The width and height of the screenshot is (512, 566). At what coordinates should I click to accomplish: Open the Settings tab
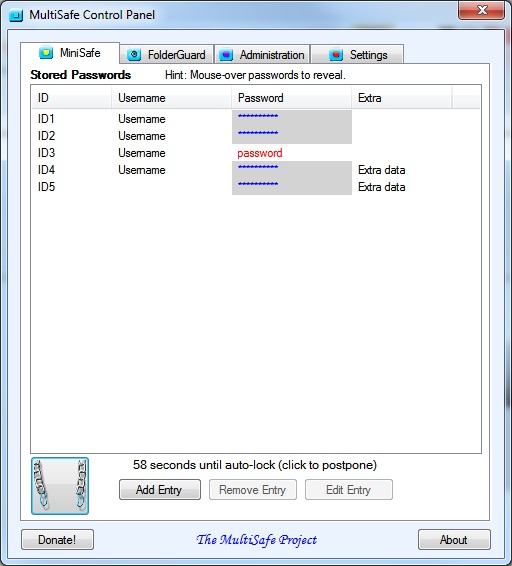point(357,55)
